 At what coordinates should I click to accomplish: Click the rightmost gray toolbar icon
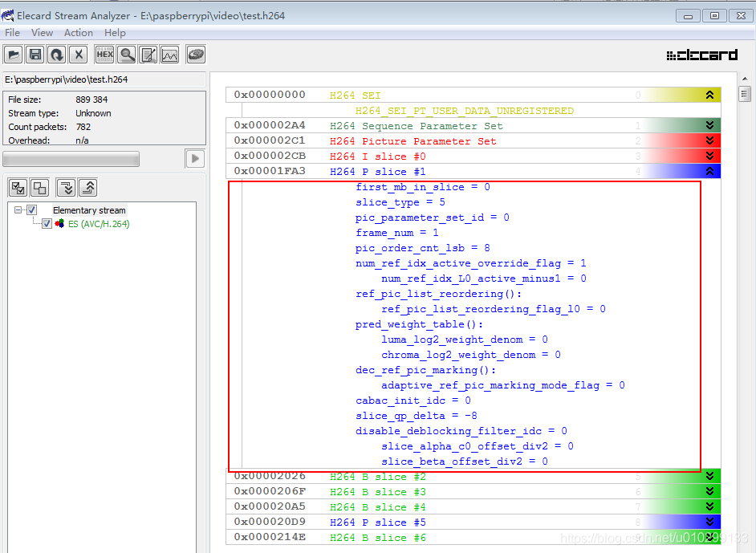[x=196, y=55]
